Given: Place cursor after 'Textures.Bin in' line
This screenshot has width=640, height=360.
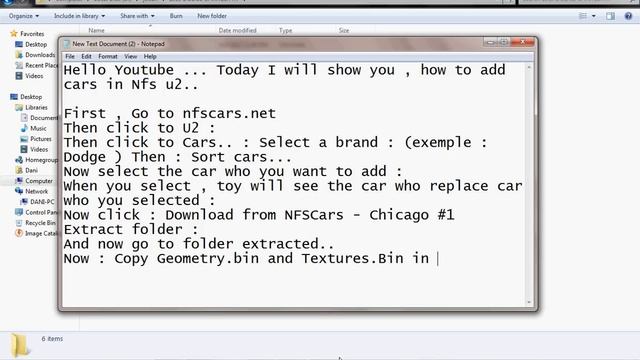Looking at the screenshot, I should pyautogui.click(x=438, y=259).
